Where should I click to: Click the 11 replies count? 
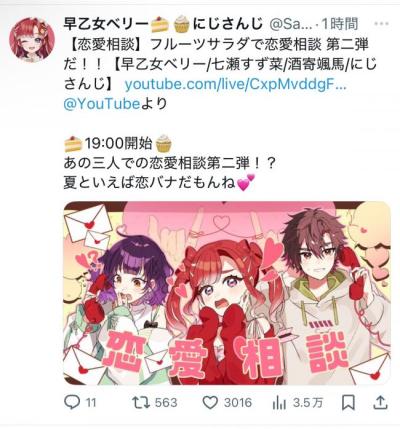click(x=91, y=403)
